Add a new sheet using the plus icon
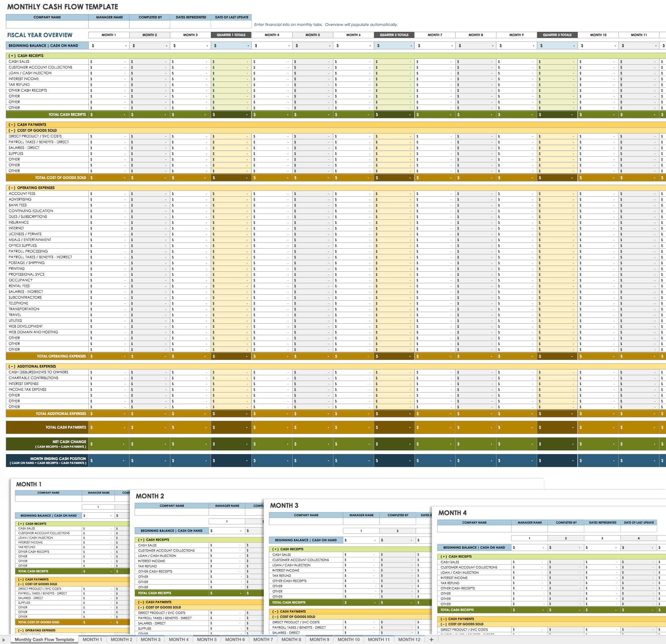The height and width of the screenshot is (644, 666). [431, 639]
